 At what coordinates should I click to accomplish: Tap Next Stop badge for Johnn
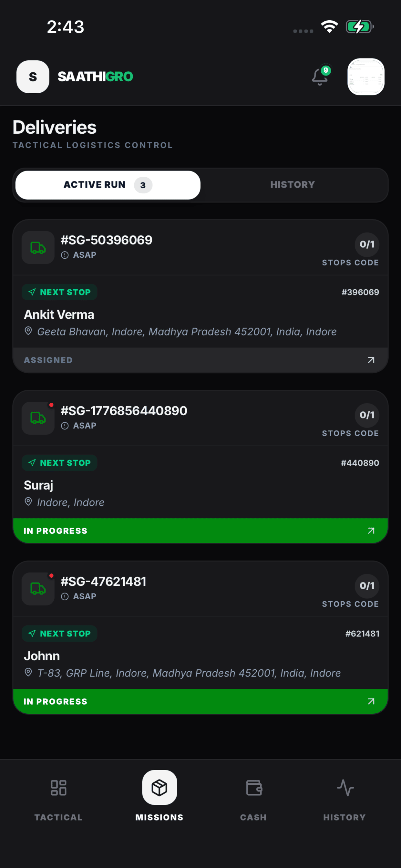59,634
